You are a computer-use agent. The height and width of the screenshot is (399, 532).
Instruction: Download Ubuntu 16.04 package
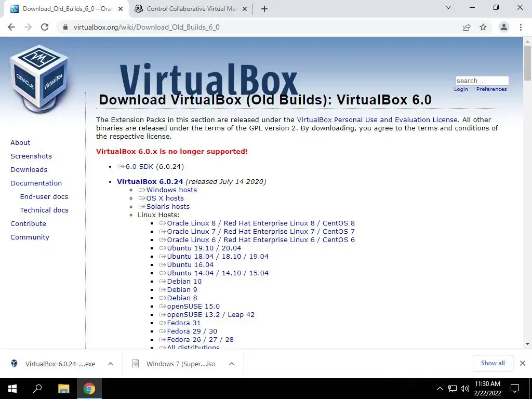pos(190,264)
